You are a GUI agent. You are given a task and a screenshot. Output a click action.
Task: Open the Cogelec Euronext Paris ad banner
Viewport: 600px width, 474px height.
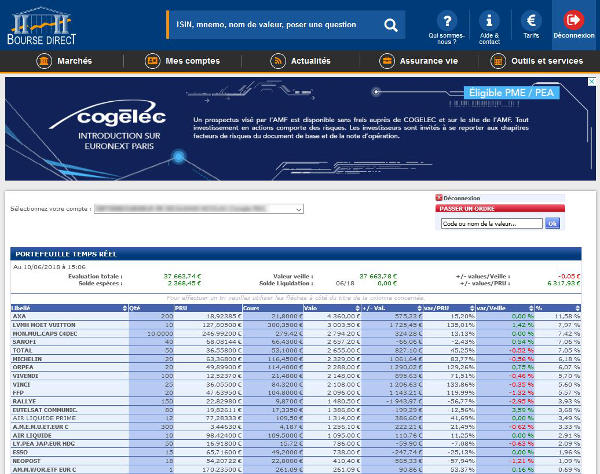[x=300, y=129]
